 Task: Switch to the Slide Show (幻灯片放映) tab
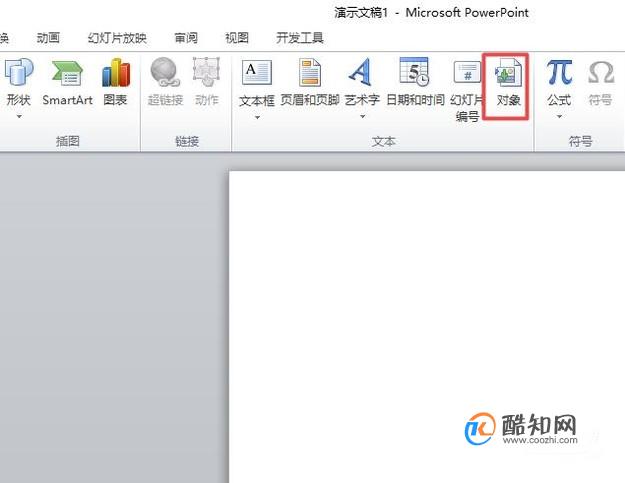point(117,38)
